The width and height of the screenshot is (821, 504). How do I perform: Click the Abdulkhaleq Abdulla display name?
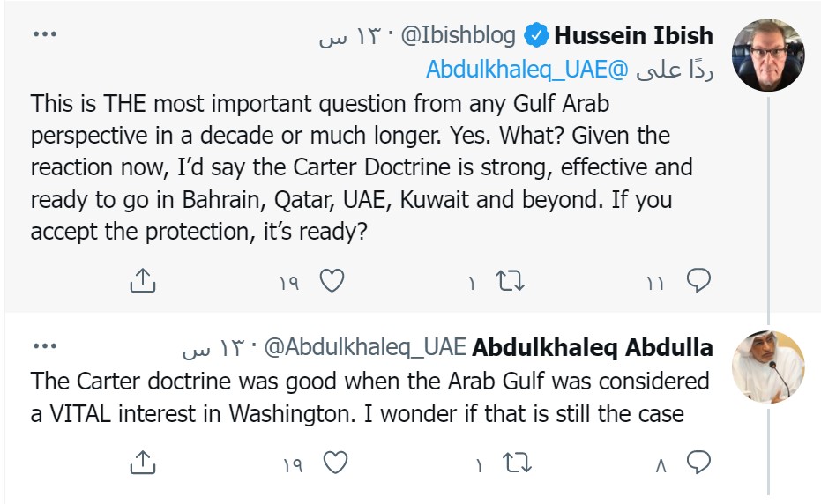pos(593,348)
